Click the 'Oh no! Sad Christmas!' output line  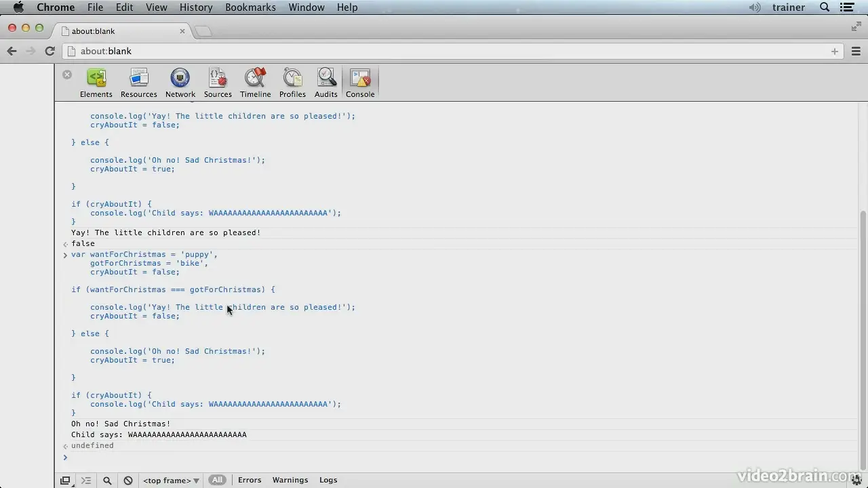point(121,424)
